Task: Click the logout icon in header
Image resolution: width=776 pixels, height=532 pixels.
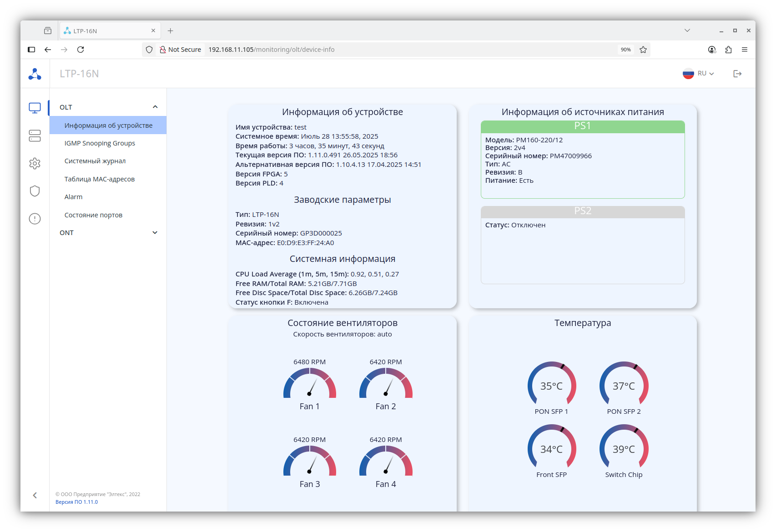Action: 737,74
